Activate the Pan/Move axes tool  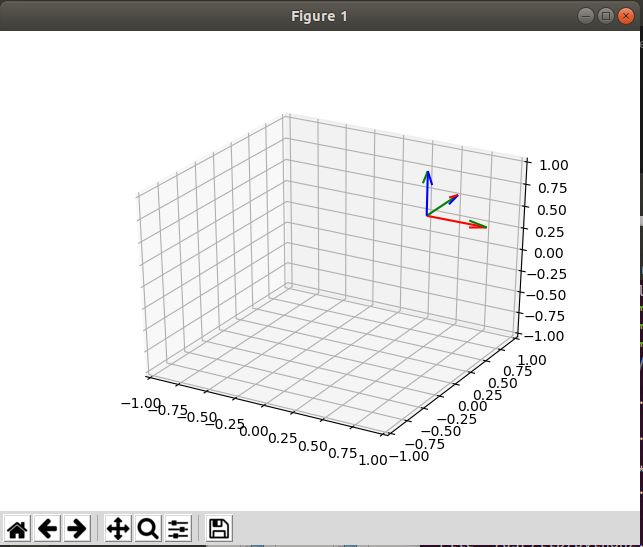pyautogui.click(x=118, y=529)
